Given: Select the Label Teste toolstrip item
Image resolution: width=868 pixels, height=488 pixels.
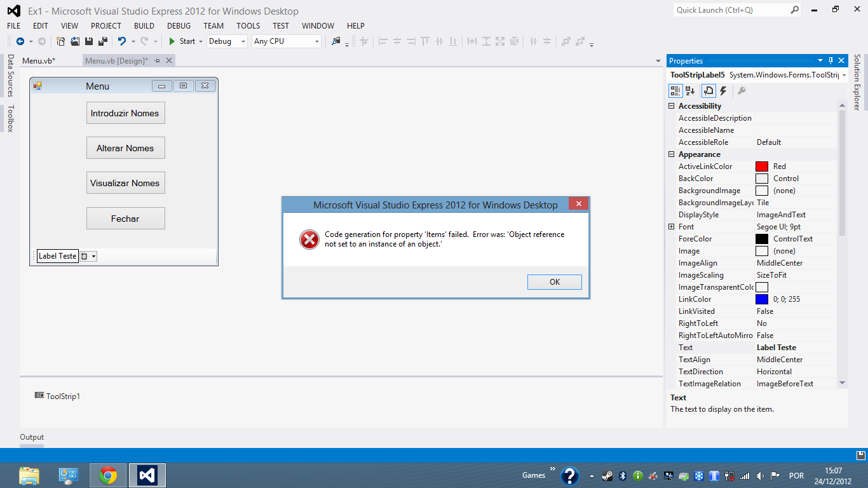Looking at the screenshot, I should pyautogui.click(x=58, y=256).
